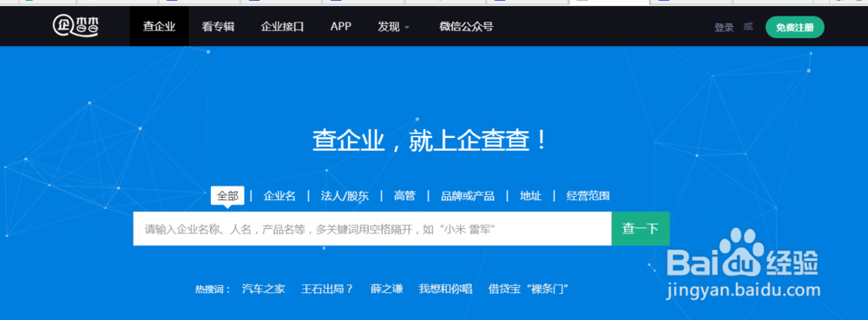Open the 看专辑 navigation item
The image size is (868, 320).
(218, 27)
